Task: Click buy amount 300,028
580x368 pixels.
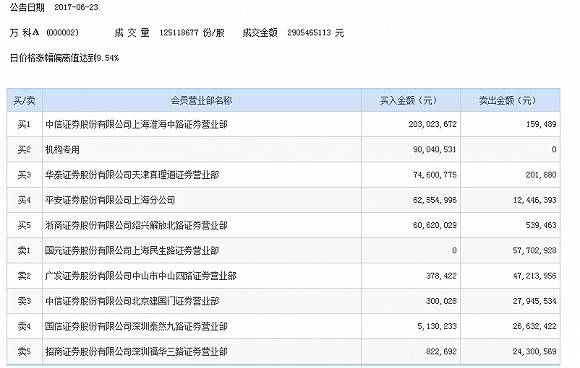Action: (x=441, y=301)
